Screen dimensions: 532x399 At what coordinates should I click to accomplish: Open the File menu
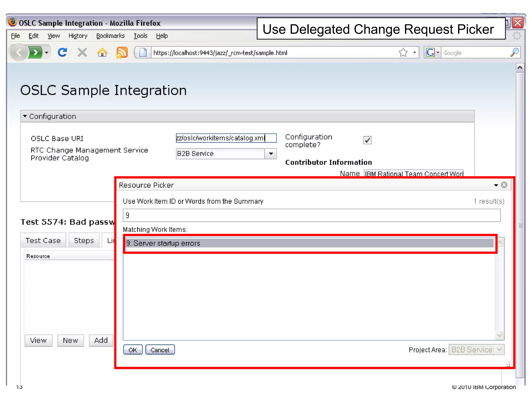(15, 36)
